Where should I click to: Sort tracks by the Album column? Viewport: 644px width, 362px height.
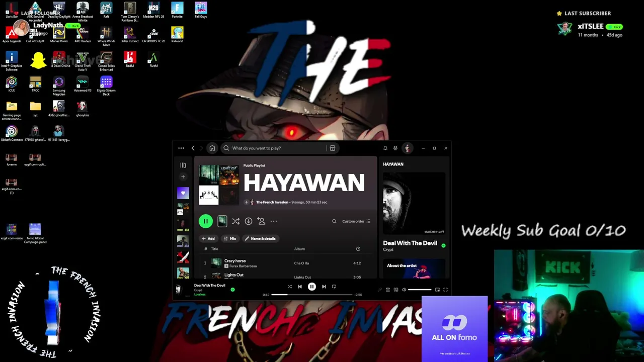point(299,249)
